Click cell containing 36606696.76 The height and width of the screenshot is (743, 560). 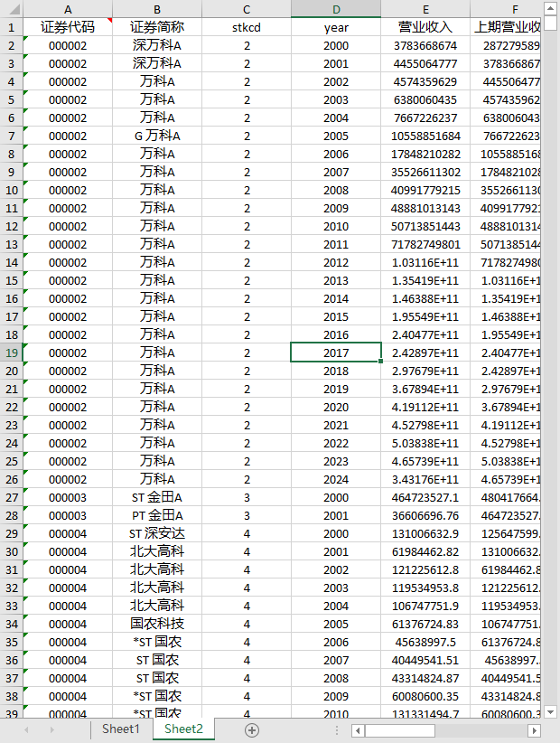tap(425, 515)
